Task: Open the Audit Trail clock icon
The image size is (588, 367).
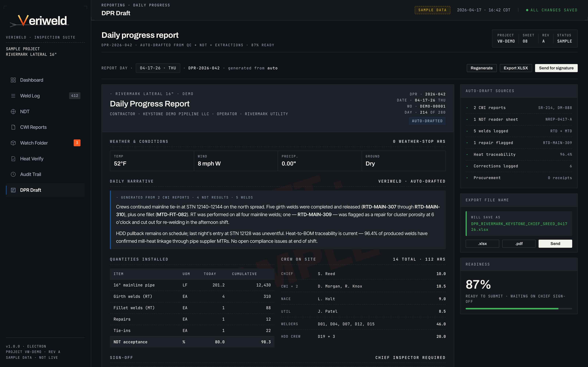Action: [x=13, y=174]
